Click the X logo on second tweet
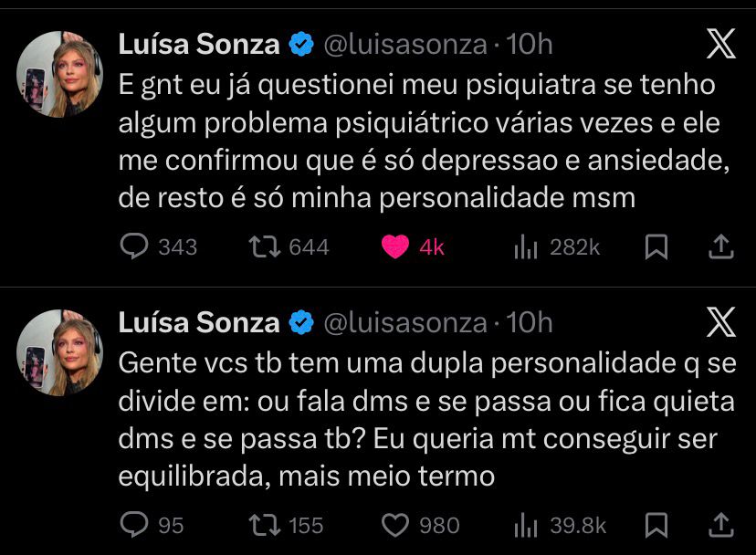Screen dimensions: 756x555 (720, 322)
